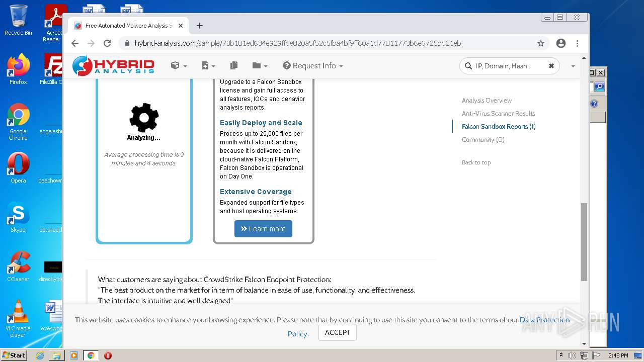Click the taskbar clock 2:48 PM
644x362 pixels.
[618, 355]
